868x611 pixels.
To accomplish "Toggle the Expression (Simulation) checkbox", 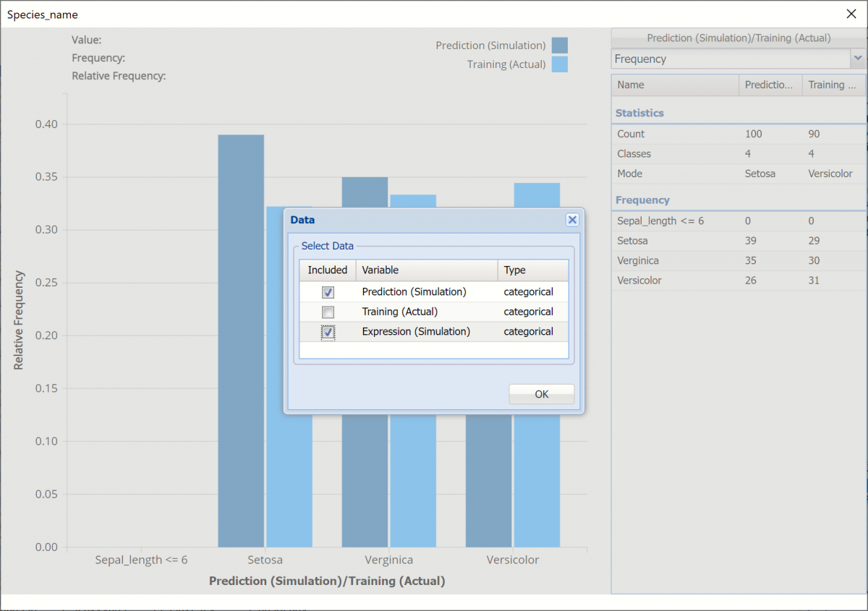I will (328, 332).
